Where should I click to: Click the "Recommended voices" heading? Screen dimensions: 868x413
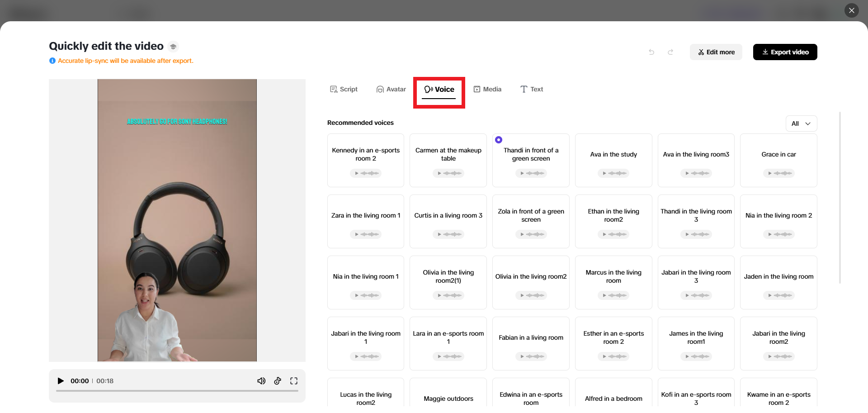point(360,123)
